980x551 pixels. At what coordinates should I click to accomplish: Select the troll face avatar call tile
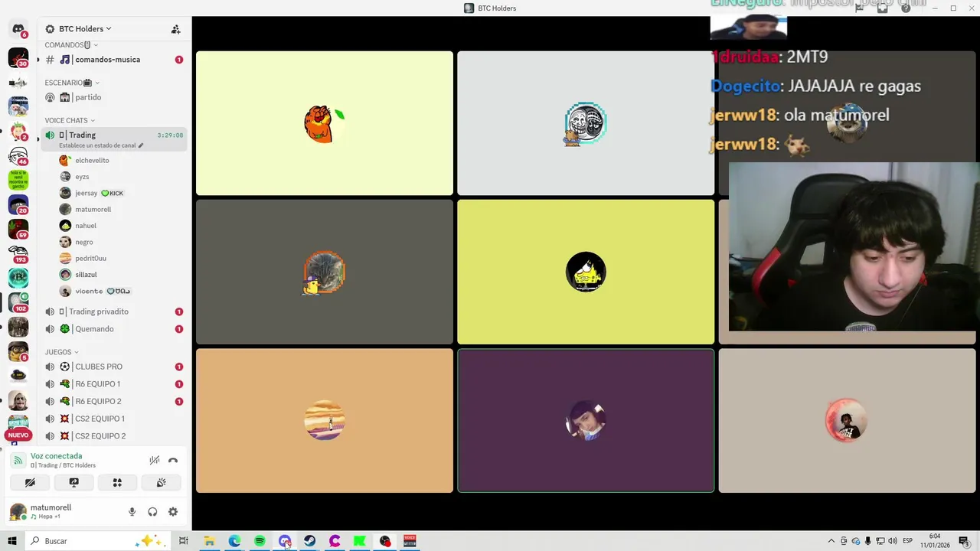(586, 123)
